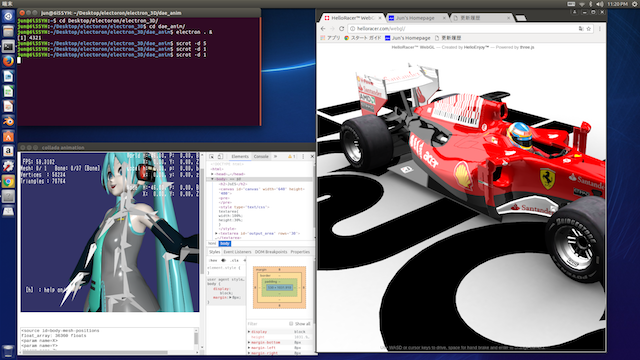This screenshot has height=360, width=640.
Task: Click the Chrome address bar URL
Action: point(381,29)
